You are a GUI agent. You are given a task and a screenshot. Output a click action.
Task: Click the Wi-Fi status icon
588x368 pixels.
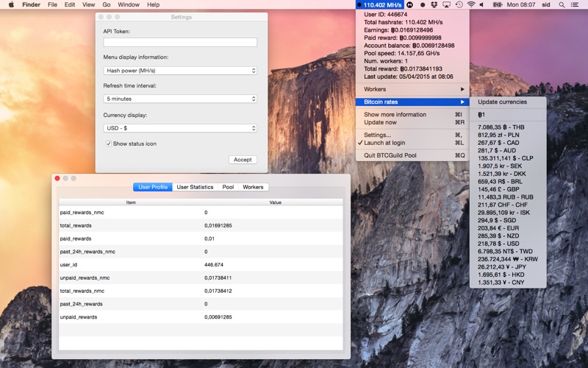point(471,4)
